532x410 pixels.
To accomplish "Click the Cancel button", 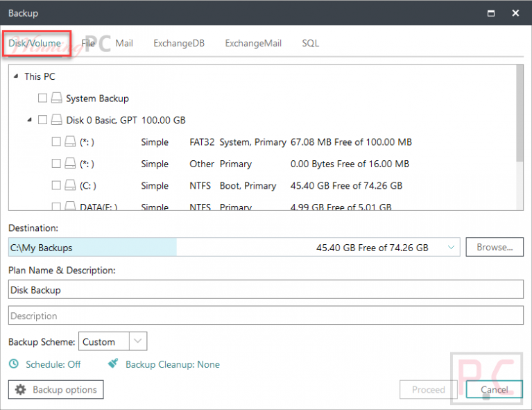I will tap(495, 390).
